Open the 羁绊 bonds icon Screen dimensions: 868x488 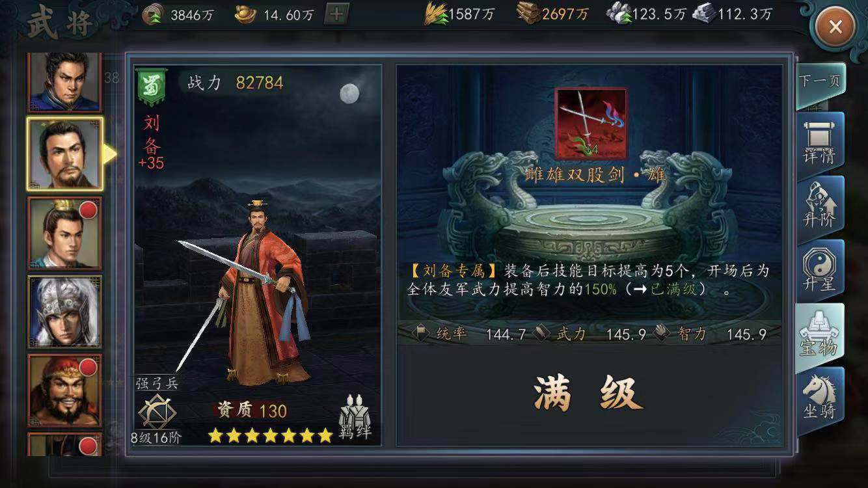(x=355, y=416)
